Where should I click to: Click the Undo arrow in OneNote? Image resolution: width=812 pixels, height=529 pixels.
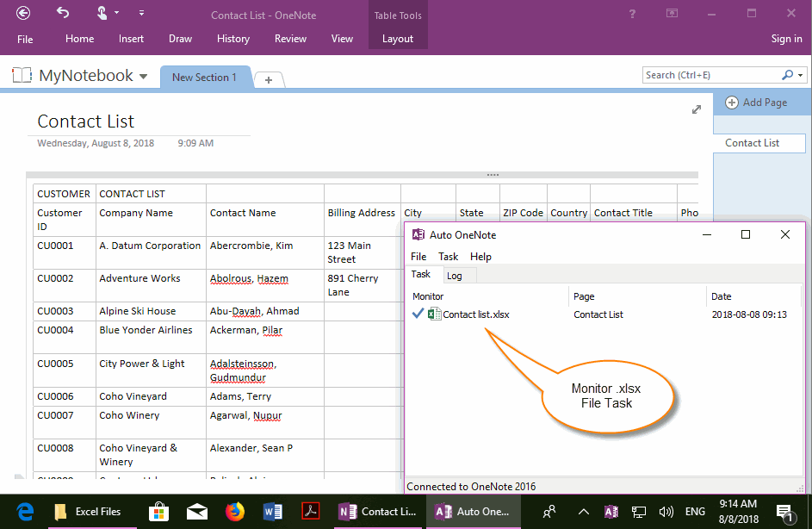click(63, 12)
